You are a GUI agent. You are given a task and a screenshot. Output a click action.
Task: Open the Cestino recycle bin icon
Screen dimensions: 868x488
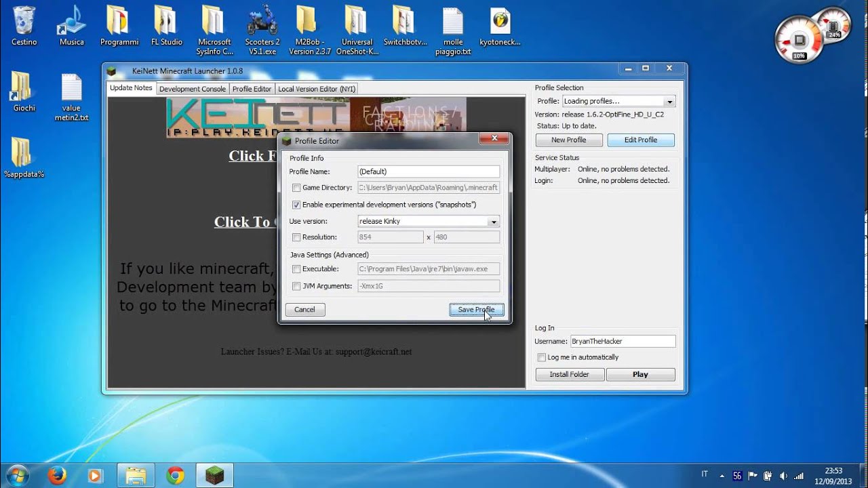point(24,25)
